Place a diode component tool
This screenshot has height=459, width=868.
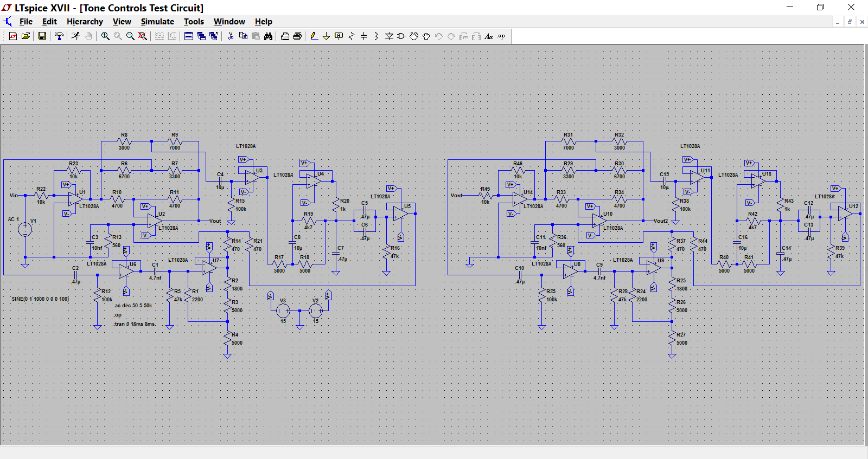(389, 36)
